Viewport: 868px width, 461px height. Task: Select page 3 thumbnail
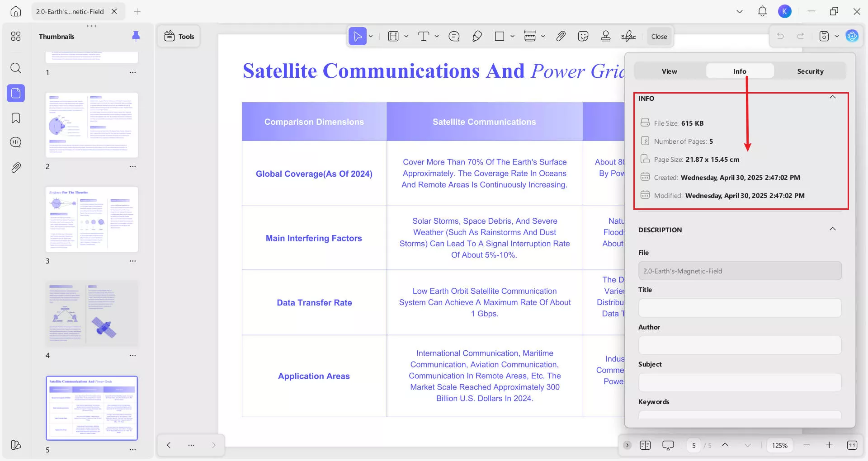point(92,220)
